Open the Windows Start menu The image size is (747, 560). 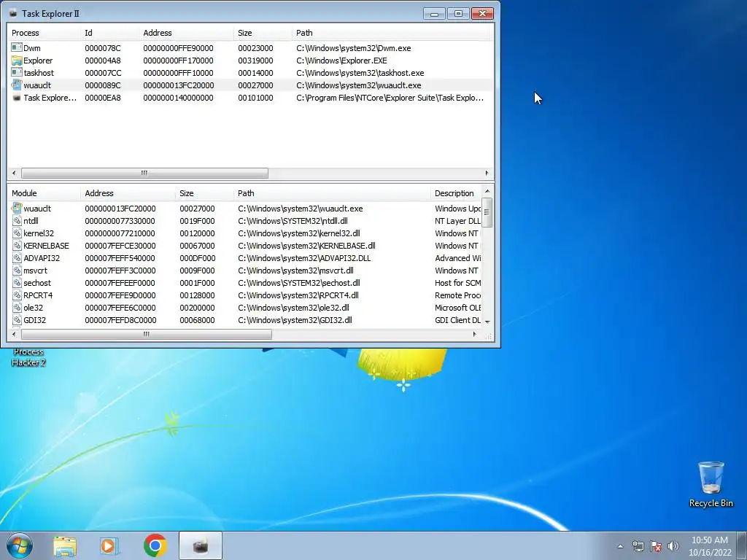(x=20, y=545)
